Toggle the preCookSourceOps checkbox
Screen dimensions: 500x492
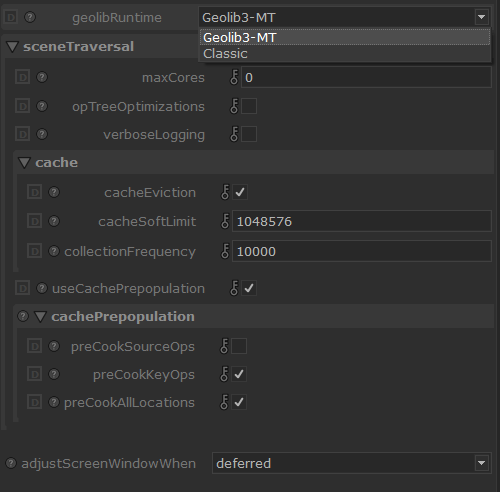239,346
